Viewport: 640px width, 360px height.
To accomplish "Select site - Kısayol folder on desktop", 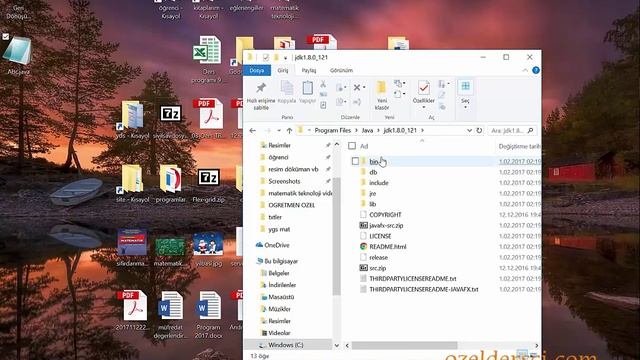I will [x=132, y=184].
